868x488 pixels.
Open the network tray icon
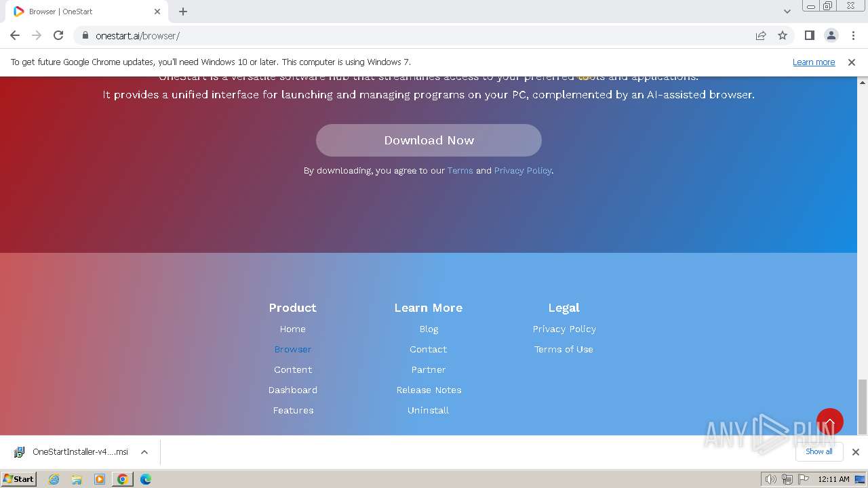(x=787, y=479)
